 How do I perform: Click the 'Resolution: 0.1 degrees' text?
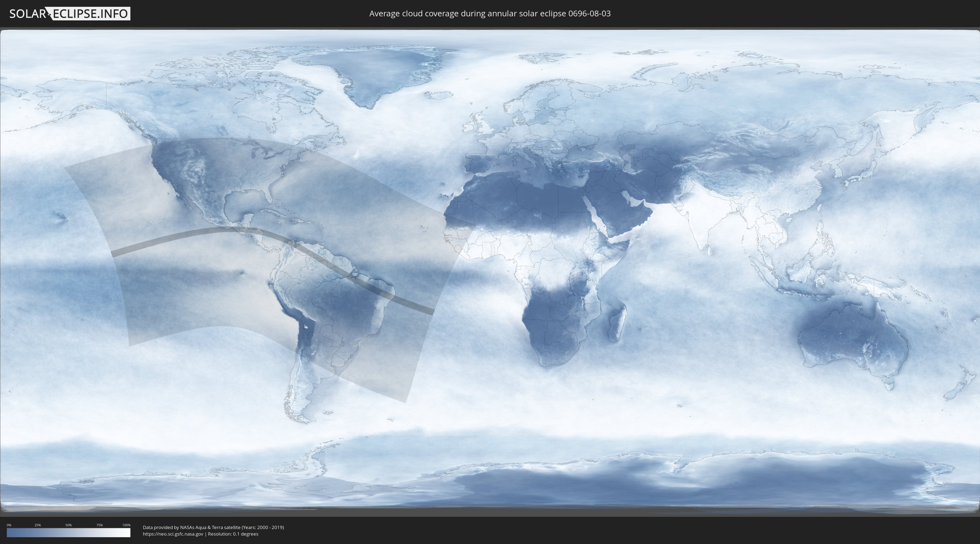coord(233,534)
